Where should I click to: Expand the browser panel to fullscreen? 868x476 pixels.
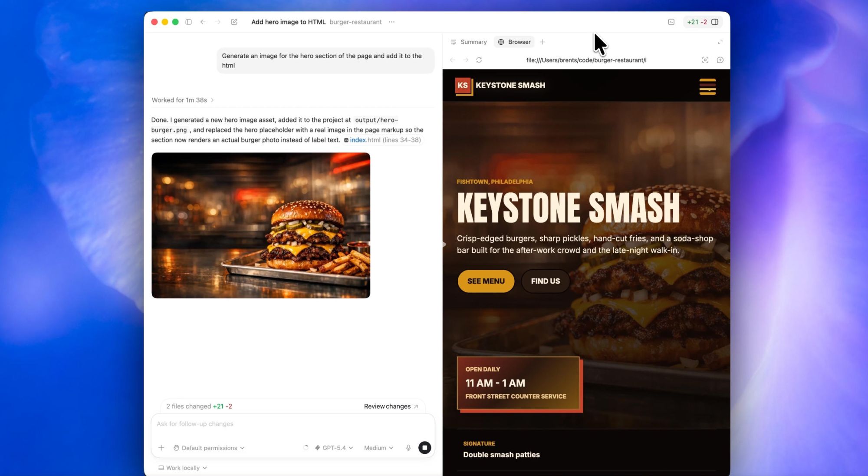pyautogui.click(x=720, y=42)
